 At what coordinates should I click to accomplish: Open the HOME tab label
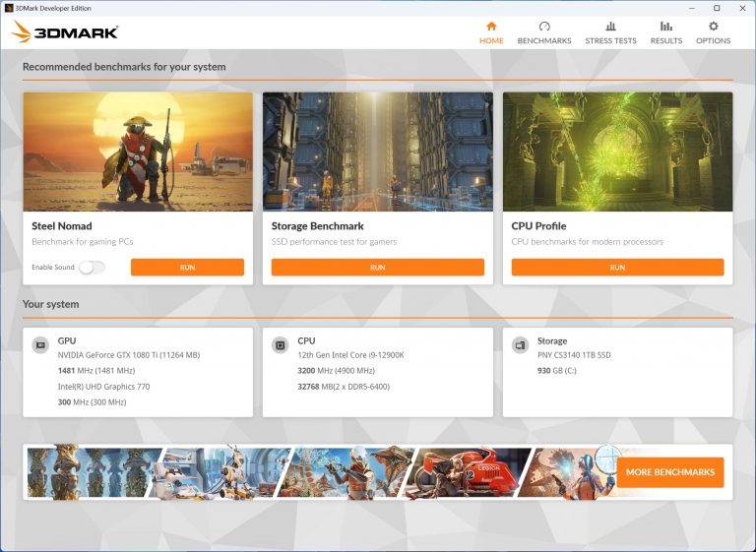pos(491,41)
